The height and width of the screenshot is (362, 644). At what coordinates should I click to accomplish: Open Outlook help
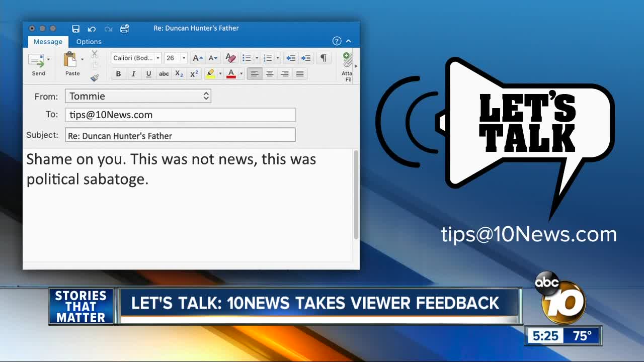[x=337, y=41]
